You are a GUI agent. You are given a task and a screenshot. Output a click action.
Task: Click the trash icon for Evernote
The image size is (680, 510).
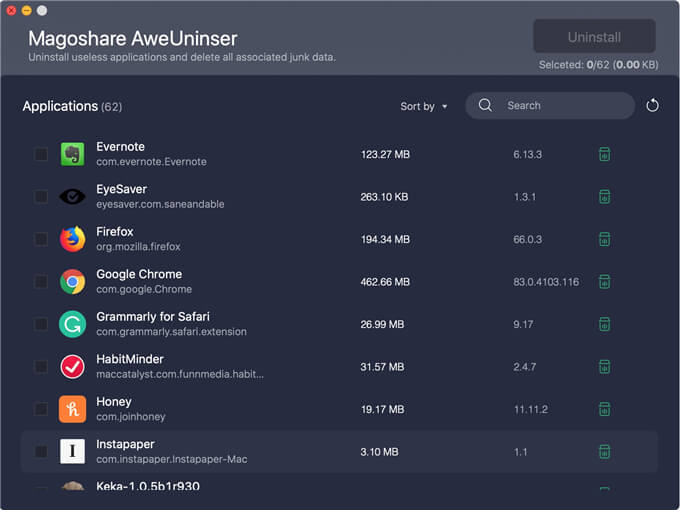(605, 154)
